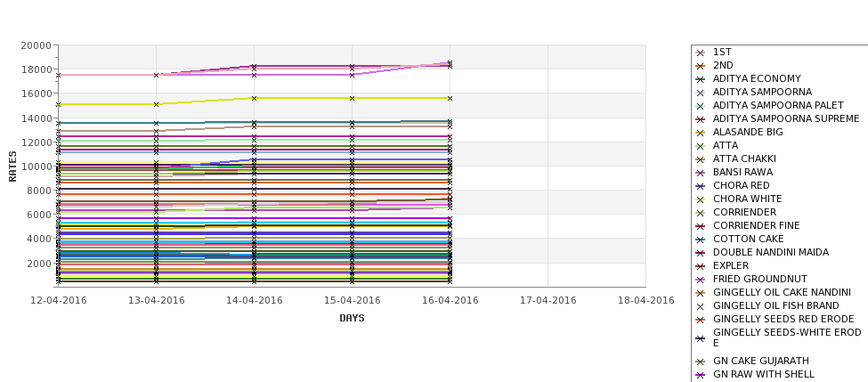Image resolution: width=868 pixels, height=382 pixels.
Task: Click the ADITYA SAMPOORNA SUPREME red marker
Action: [x=701, y=119]
